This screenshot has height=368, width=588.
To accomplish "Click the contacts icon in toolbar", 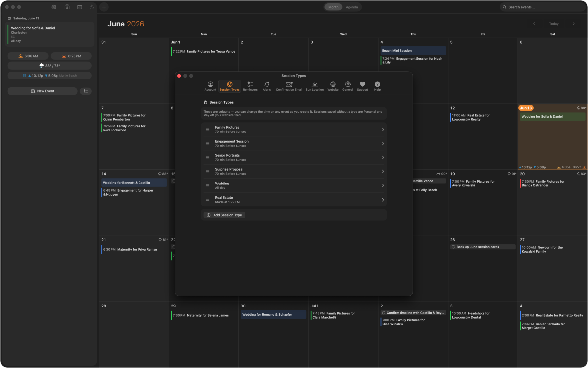I will tap(67, 7).
